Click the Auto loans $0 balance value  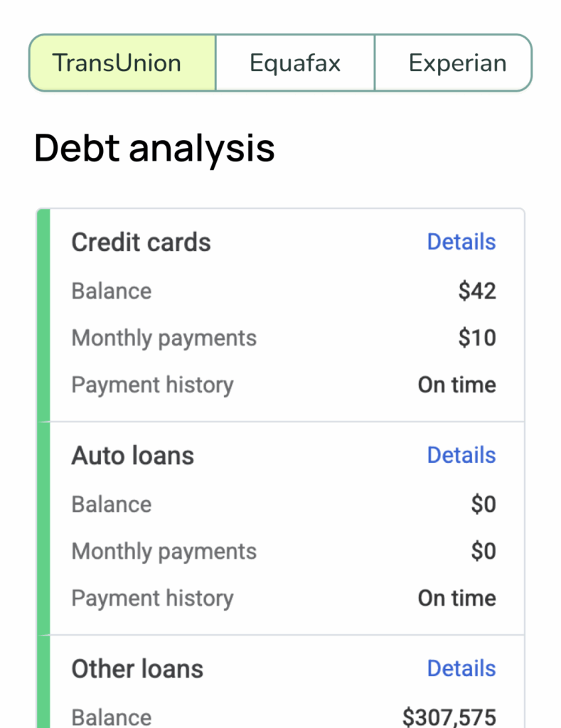coord(483,504)
